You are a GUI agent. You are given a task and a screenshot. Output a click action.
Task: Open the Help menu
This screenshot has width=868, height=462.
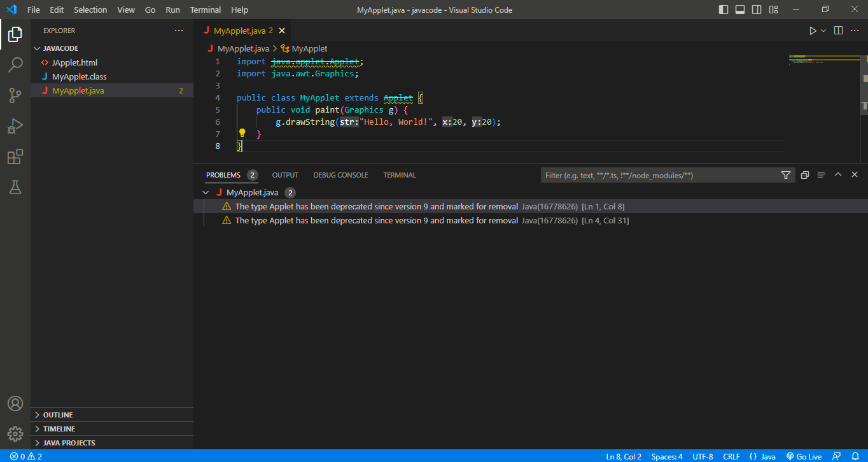[x=240, y=10]
